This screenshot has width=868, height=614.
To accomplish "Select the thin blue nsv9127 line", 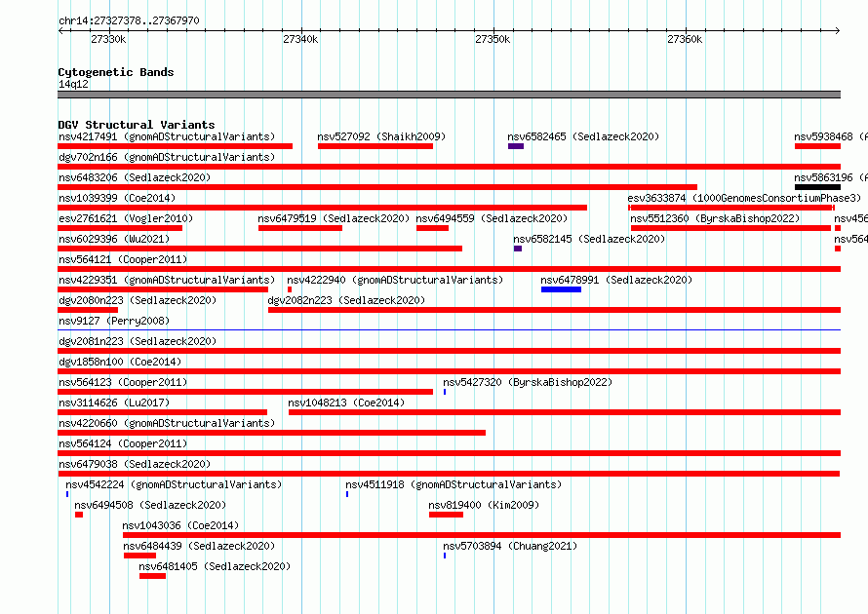I will [449, 330].
